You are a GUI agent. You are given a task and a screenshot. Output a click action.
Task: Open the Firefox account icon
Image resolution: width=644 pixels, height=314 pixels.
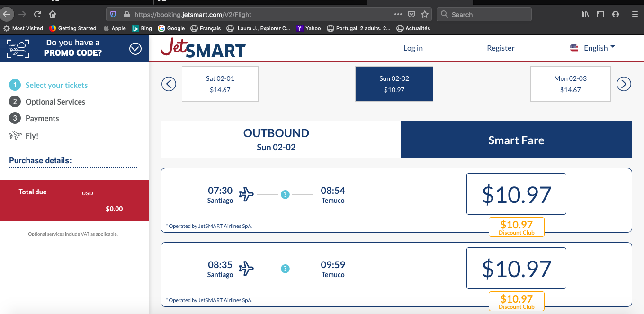click(x=616, y=14)
